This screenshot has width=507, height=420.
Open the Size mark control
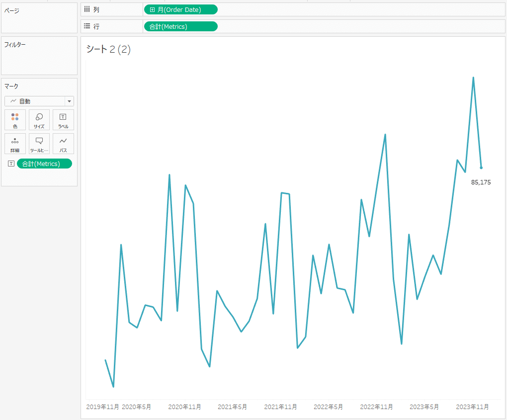tap(39, 120)
